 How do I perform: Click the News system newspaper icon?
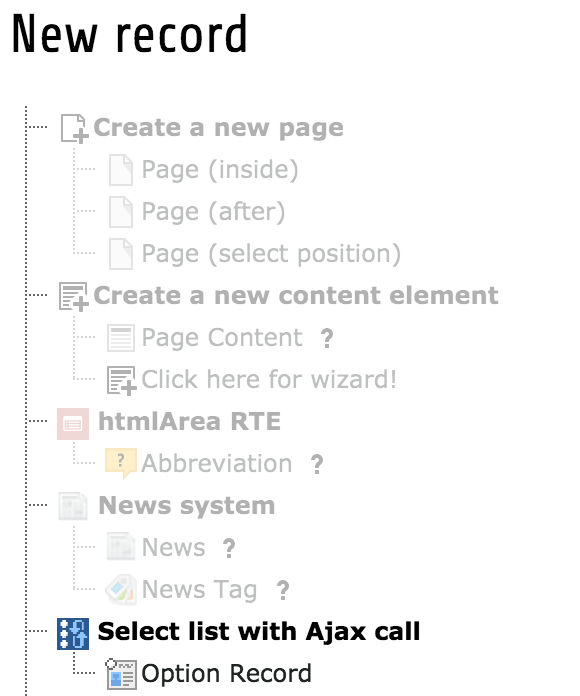[73, 506]
